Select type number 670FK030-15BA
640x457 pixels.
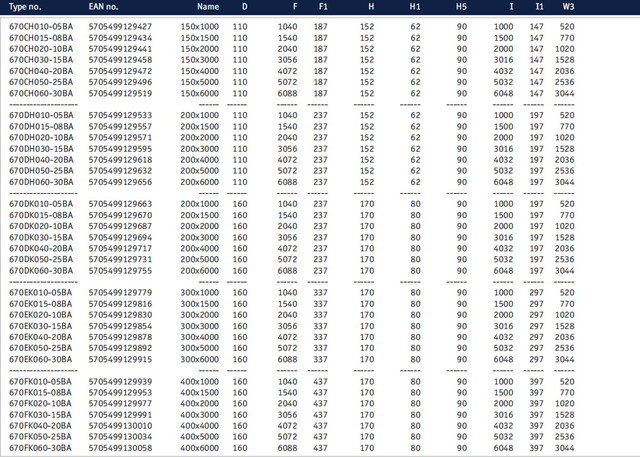pyautogui.click(x=40, y=415)
